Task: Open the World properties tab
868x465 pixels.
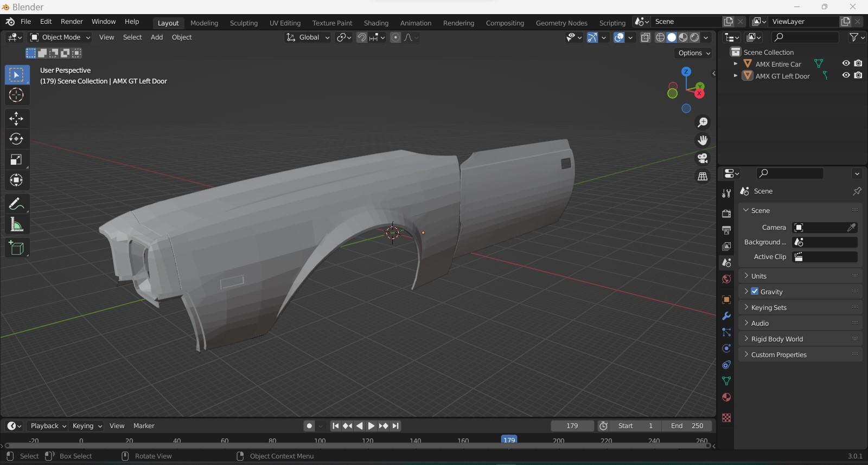Action: (x=726, y=279)
